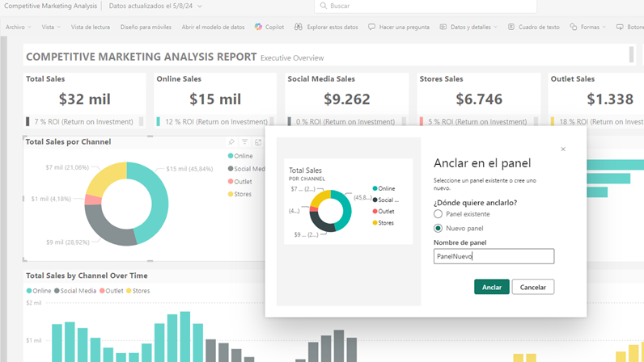Select Nuevo panel radio option
644x362 pixels.
tap(438, 228)
